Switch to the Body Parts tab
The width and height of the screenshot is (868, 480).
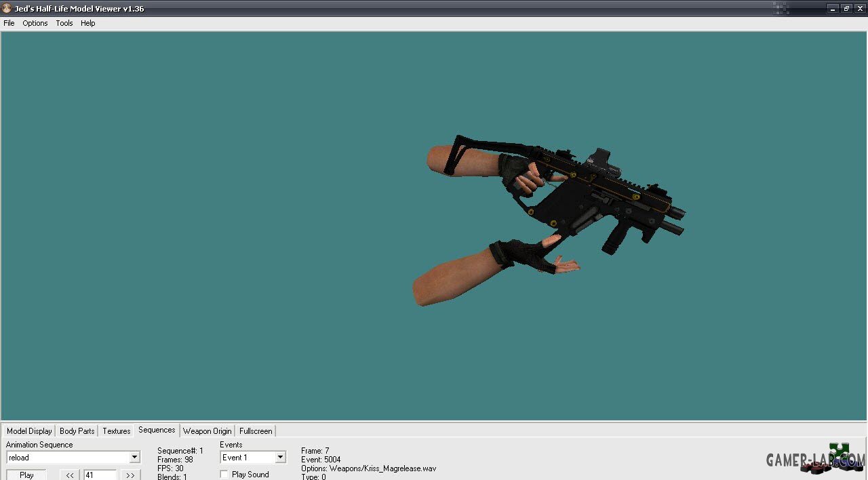[77, 431]
